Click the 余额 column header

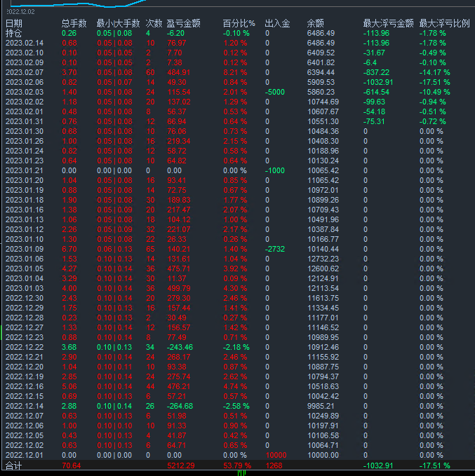pyautogui.click(x=316, y=23)
